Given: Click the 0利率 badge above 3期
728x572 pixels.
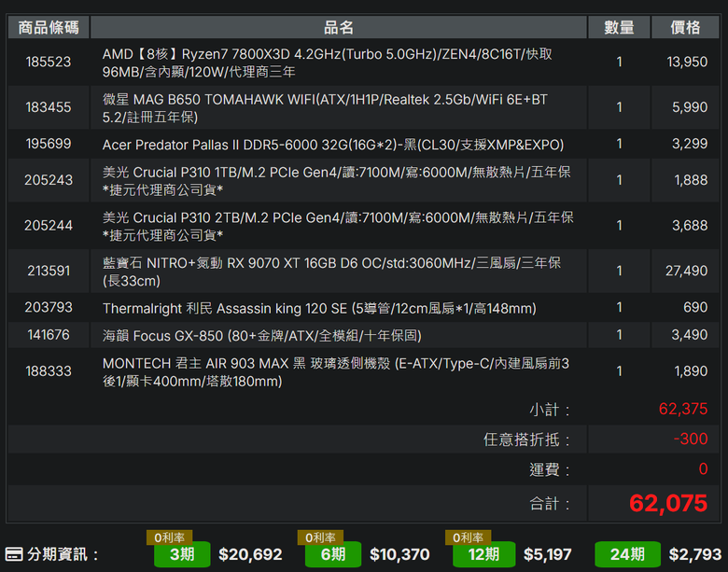Looking at the screenshot, I should (170, 537).
